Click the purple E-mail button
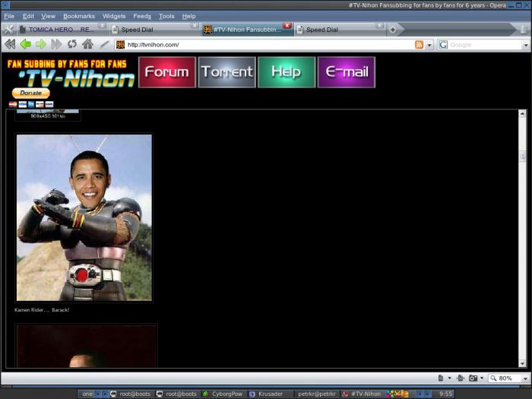Viewport: 532px width, 399px height. pyautogui.click(x=347, y=72)
